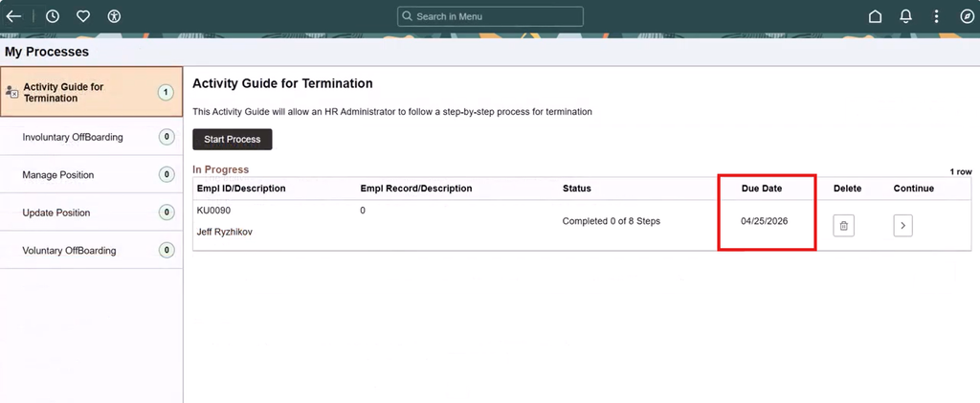The width and height of the screenshot is (980, 403).
Task: Open the accessibility icon
Action: tap(114, 16)
